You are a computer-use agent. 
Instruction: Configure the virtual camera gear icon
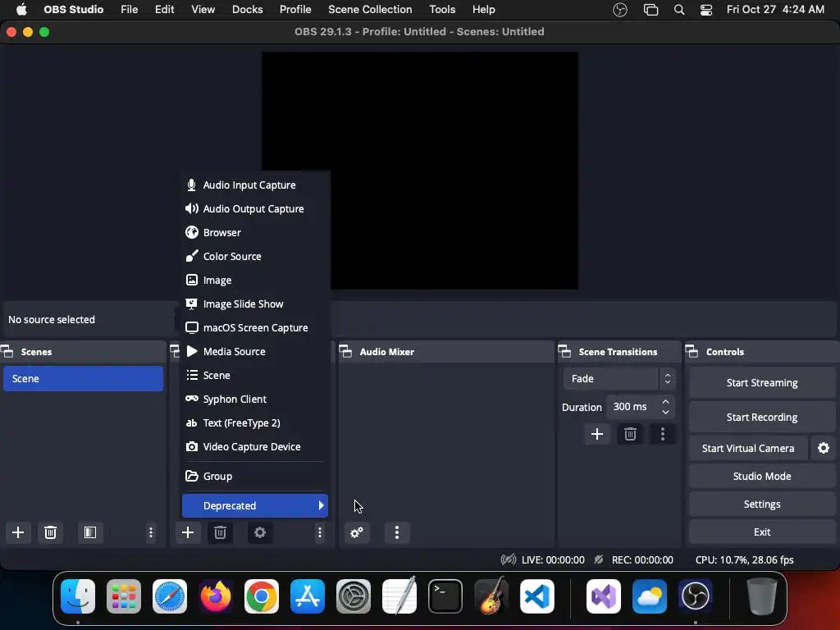click(824, 448)
